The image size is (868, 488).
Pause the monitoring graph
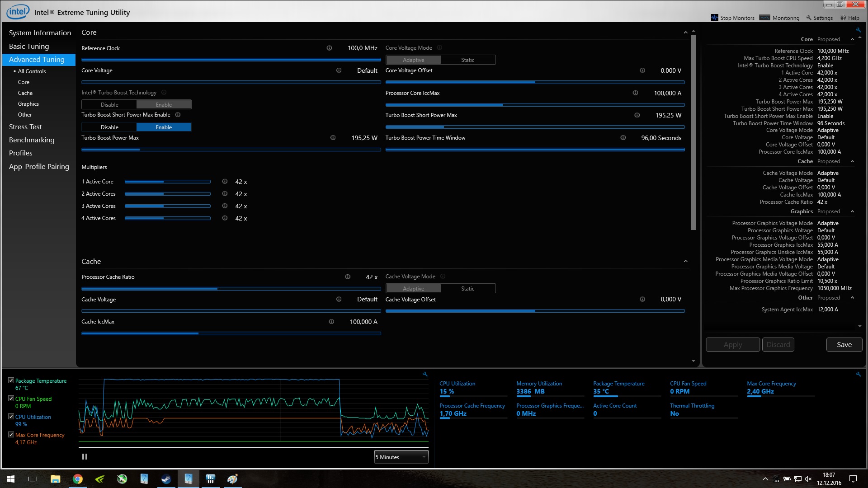(85, 457)
